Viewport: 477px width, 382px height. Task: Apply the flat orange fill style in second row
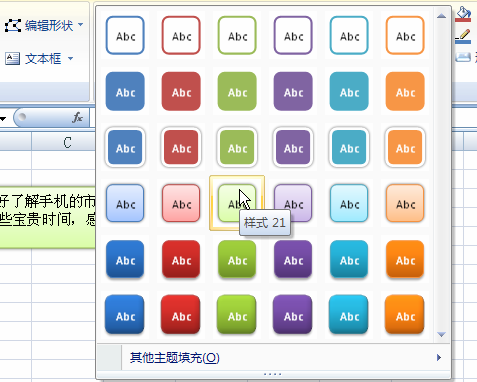click(405, 91)
